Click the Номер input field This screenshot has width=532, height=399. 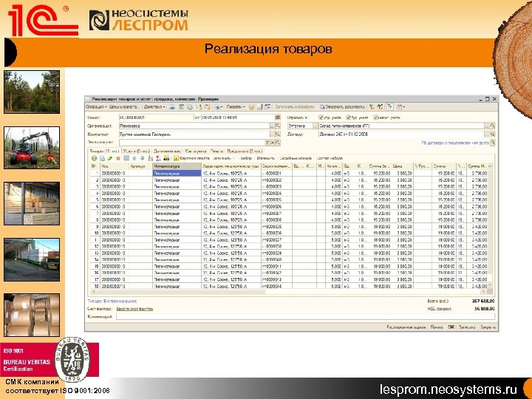tap(156, 117)
